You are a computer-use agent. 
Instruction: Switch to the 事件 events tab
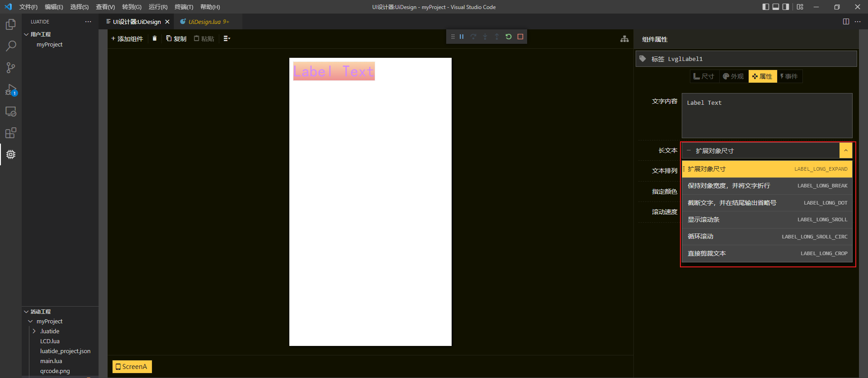(789, 76)
